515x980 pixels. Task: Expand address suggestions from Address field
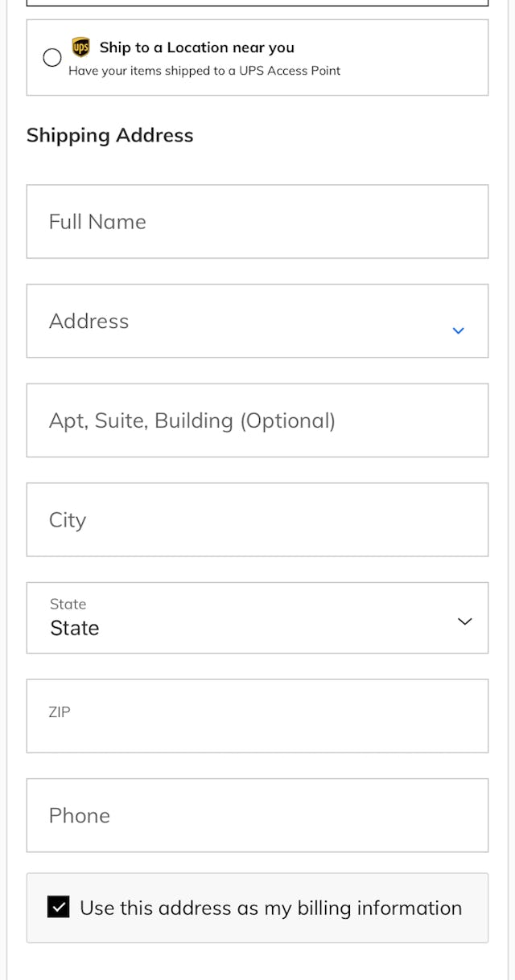click(x=458, y=330)
